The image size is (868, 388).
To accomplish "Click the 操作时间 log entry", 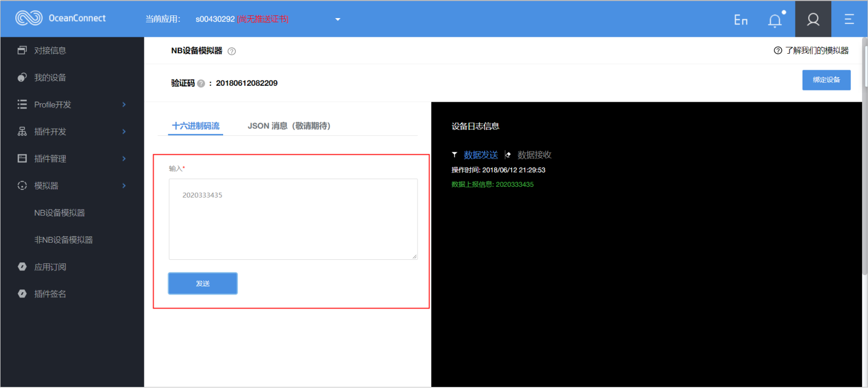I will click(498, 170).
